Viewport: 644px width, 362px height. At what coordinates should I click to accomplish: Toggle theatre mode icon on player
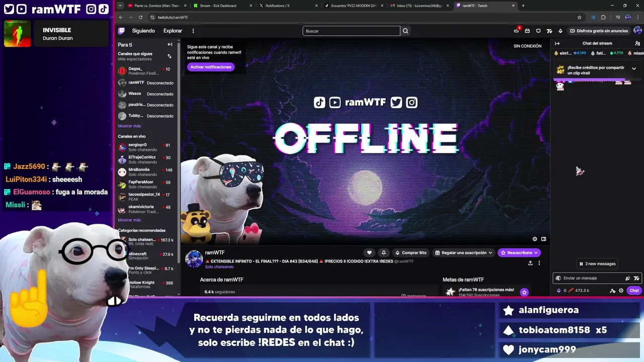pos(543,239)
